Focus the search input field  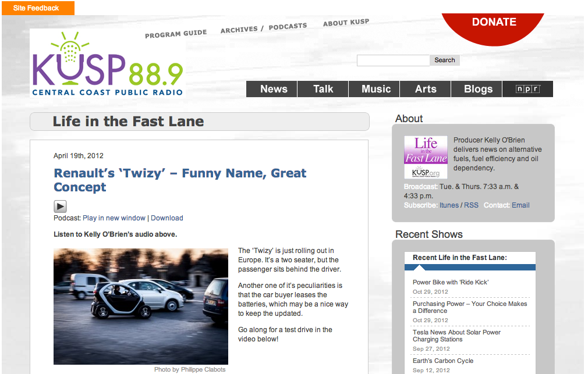[393, 60]
